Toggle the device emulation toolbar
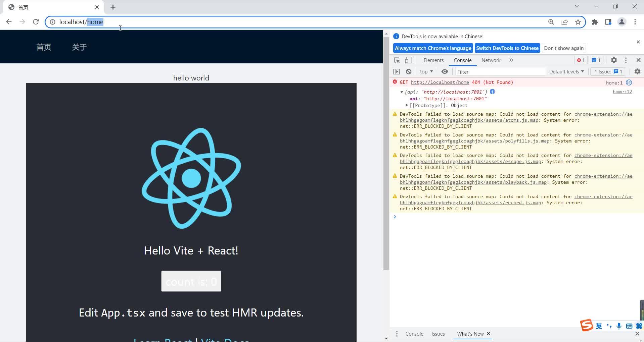The width and height of the screenshot is (644, 342). [408, 60]
